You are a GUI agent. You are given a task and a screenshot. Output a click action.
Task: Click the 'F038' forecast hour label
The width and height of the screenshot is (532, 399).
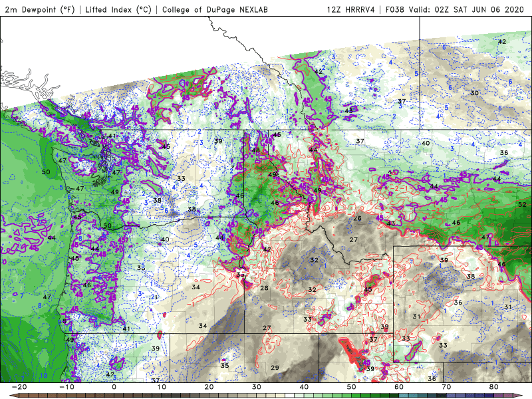coord(394,10)
